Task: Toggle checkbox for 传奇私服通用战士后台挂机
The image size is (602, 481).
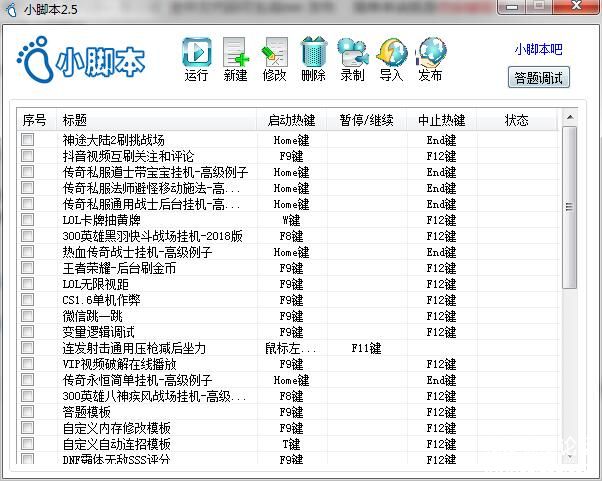Action: [x=28, y=203]
